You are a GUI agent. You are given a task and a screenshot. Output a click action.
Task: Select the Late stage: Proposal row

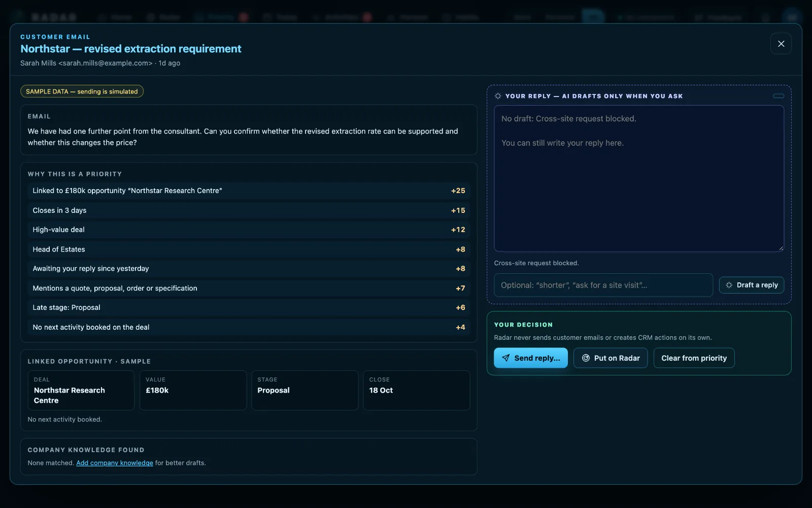(249, 307)
